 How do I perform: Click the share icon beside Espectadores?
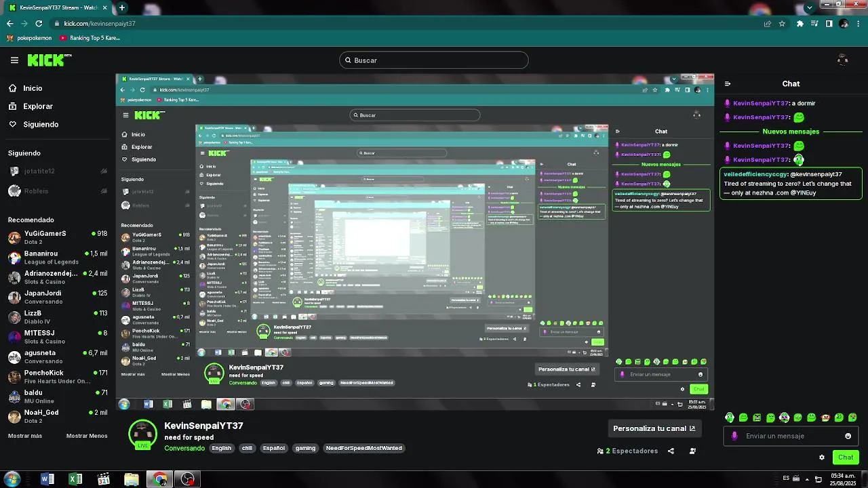(x=671, y=451)
